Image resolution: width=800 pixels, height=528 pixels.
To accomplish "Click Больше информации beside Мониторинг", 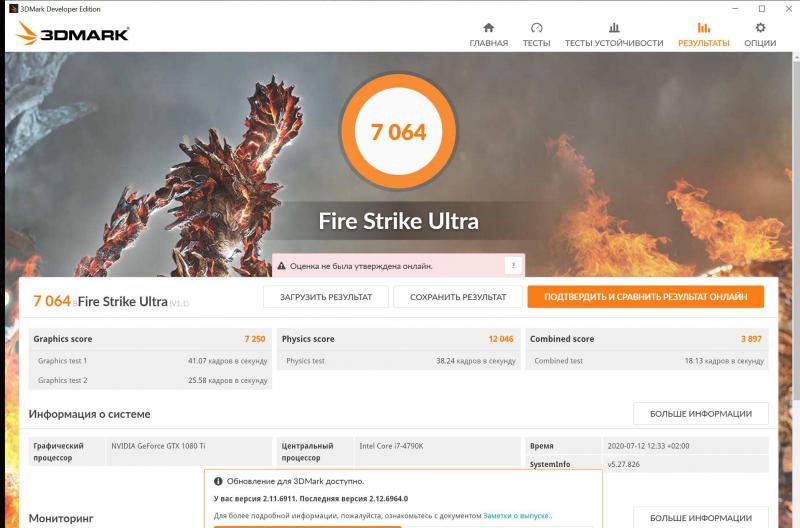I will pyautogui.click(x=700, y=519).
